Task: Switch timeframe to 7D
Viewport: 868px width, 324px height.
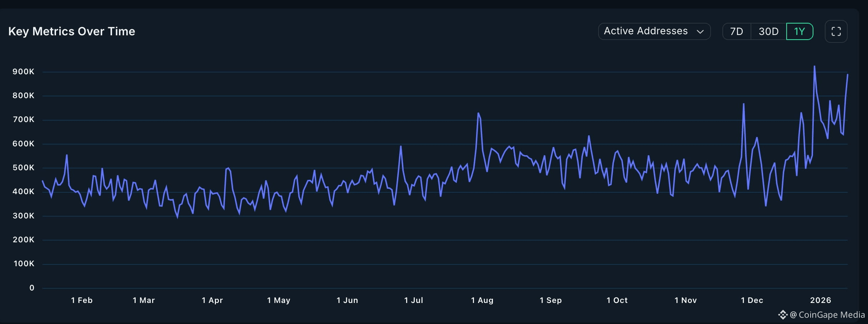Action: coord(736,31)
